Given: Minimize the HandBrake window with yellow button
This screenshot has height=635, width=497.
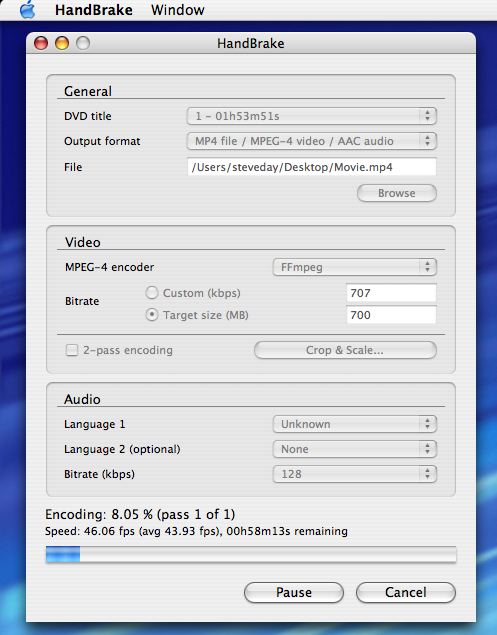Looking at the screenshot, I should click(x=62, y=43).
